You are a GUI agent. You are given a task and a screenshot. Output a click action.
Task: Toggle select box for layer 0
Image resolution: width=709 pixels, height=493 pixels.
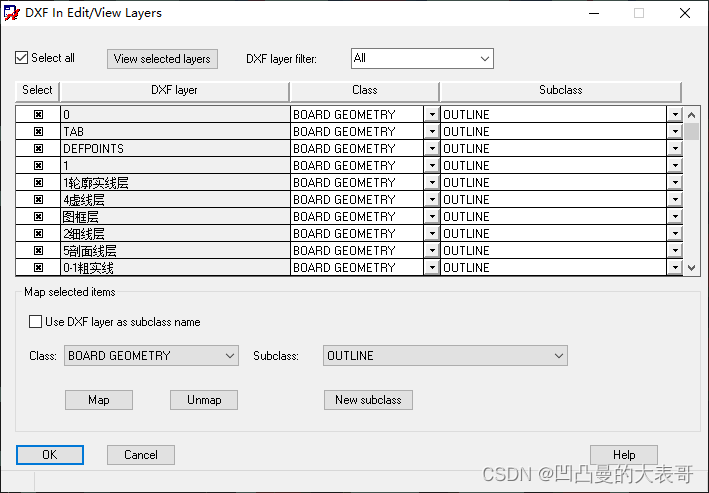38,114
